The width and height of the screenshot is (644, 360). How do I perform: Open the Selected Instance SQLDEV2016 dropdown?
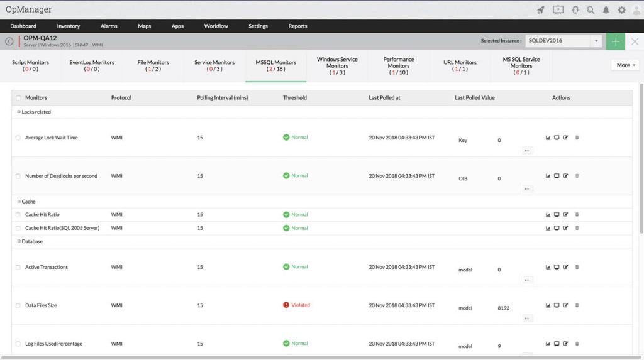click(x=563, y=41)
